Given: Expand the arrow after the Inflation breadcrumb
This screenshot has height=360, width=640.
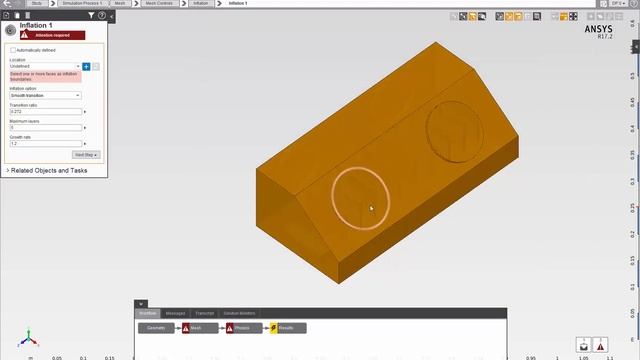Looking at the screenshot, I should [x=219, y=3].
